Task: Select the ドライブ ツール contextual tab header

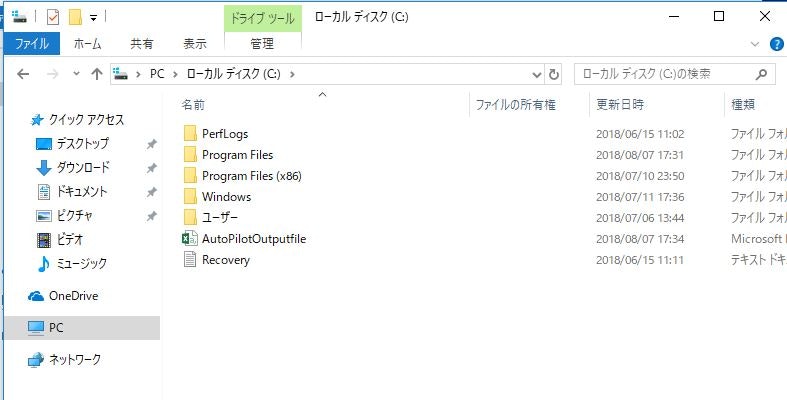Action: tap(262, 19)
